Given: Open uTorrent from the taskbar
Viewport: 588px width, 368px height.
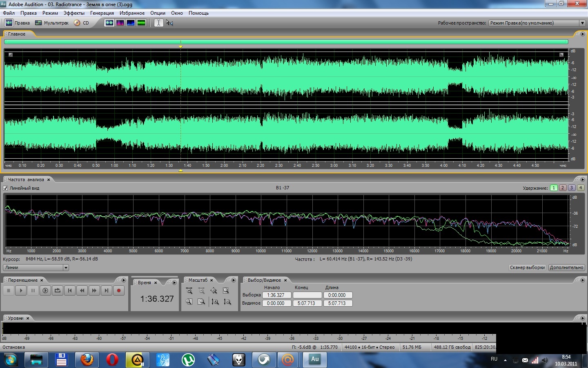Looking at the screenshot, I should pos(188,360).
